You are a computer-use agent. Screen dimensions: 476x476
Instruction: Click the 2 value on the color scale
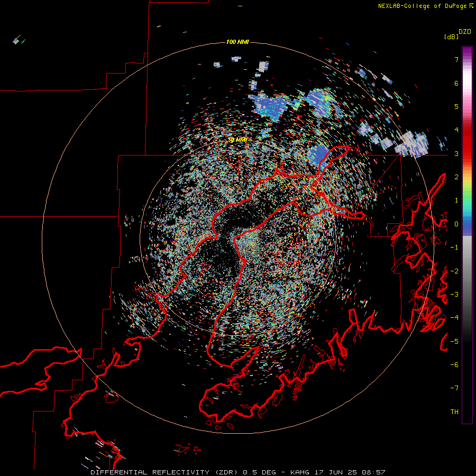point(456,177)
